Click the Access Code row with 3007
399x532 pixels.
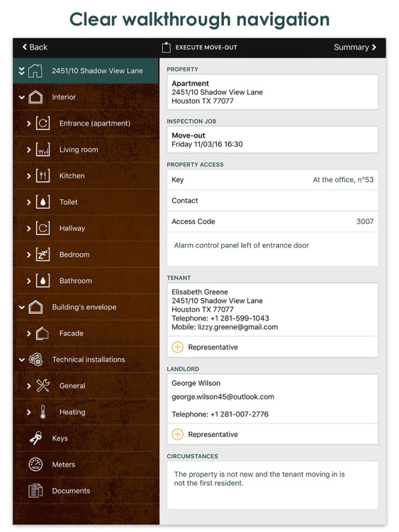coord(273,221)
